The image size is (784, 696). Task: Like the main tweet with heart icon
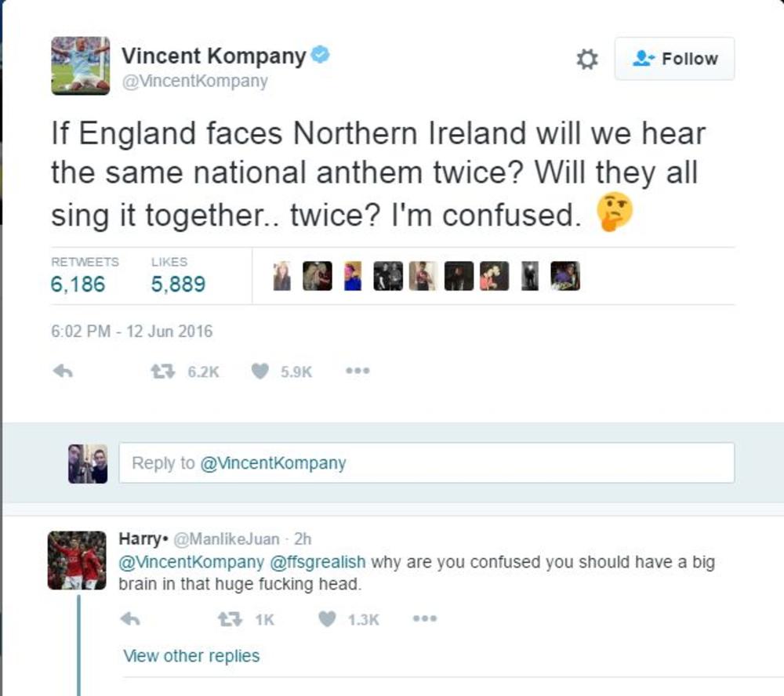click(260, 372)
